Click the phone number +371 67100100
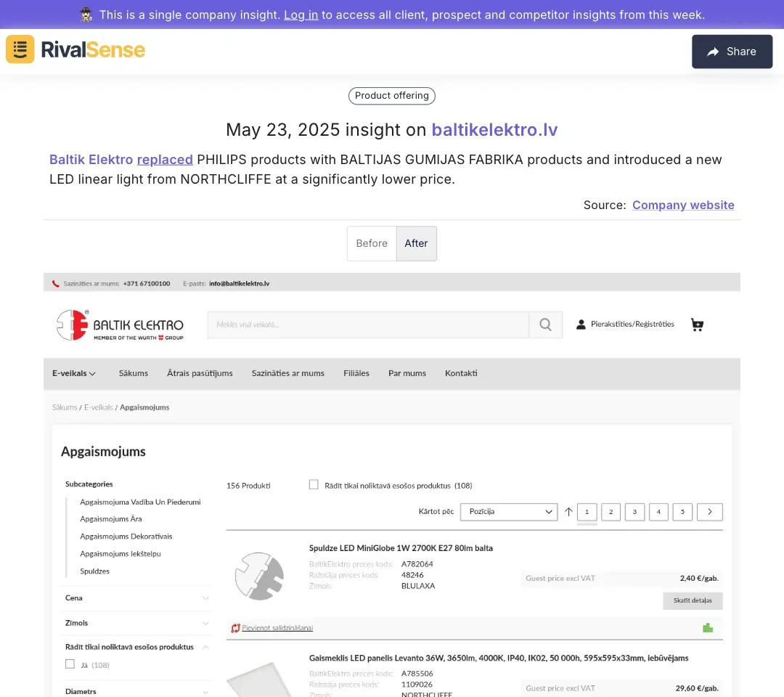 [x=147, y=283]
